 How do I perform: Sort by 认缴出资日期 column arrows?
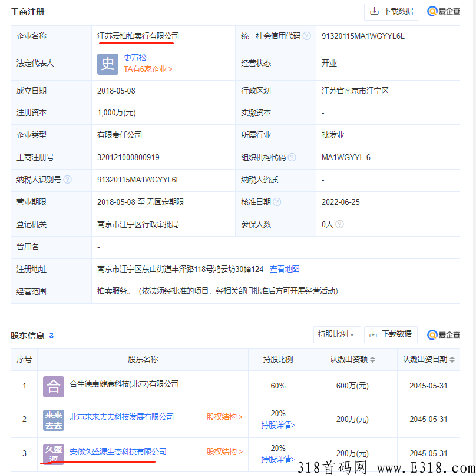(452, 360)
